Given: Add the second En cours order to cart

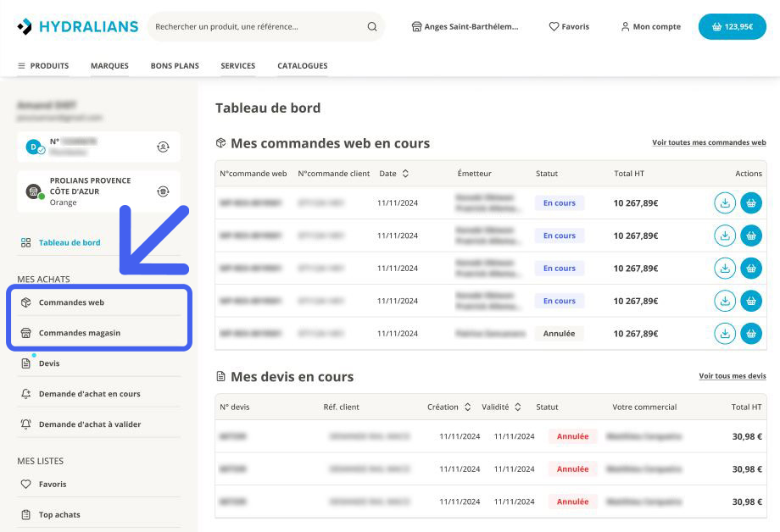Looking at the screenshot, I should (751, 236).
